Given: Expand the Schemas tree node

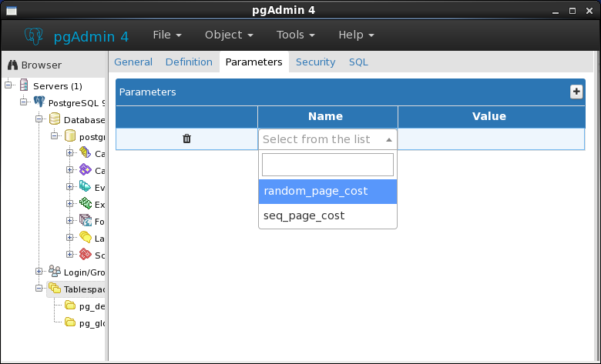Looking at the screenshot, I should (69, 255).
